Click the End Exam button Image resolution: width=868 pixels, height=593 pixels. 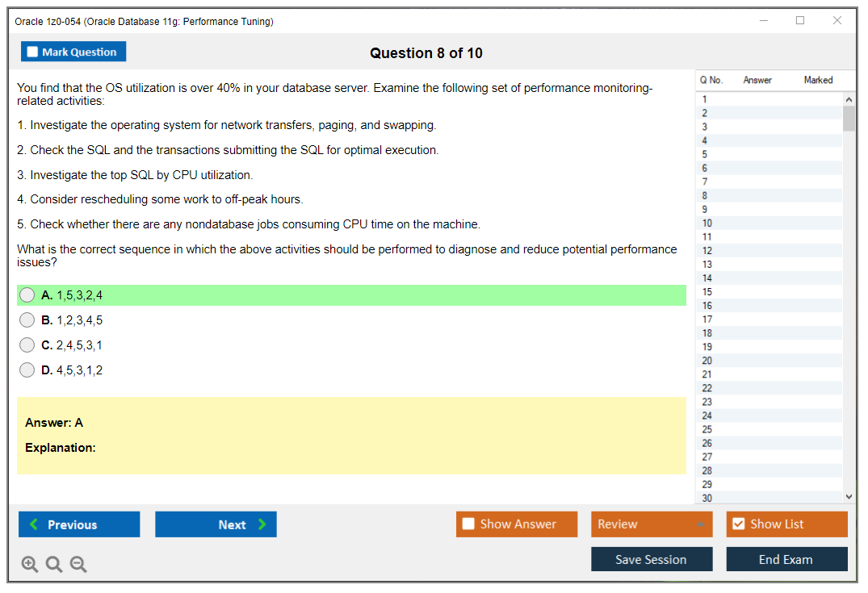(x=786, y=559)
